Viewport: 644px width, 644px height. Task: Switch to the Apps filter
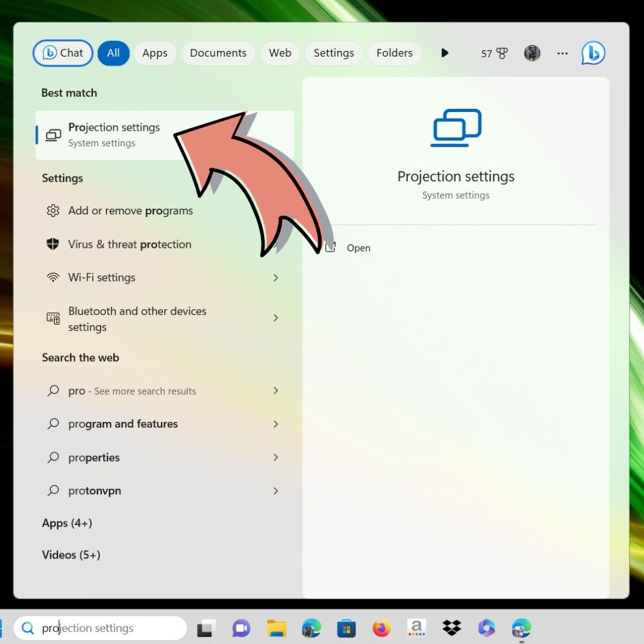pos(155,53)
